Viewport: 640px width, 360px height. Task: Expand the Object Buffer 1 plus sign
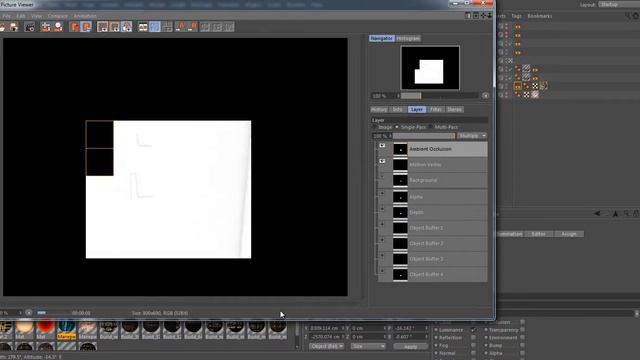click(x=382, y=224)
